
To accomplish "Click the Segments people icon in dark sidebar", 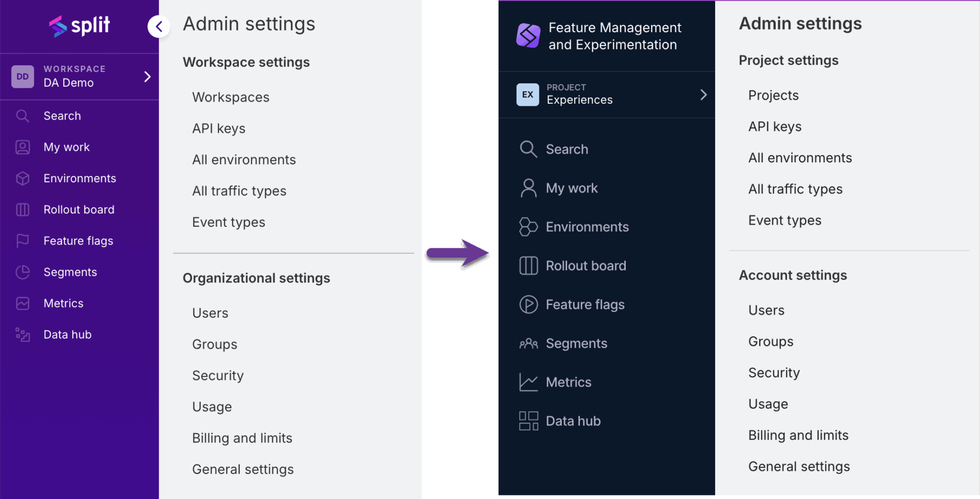I will (528, 344).
